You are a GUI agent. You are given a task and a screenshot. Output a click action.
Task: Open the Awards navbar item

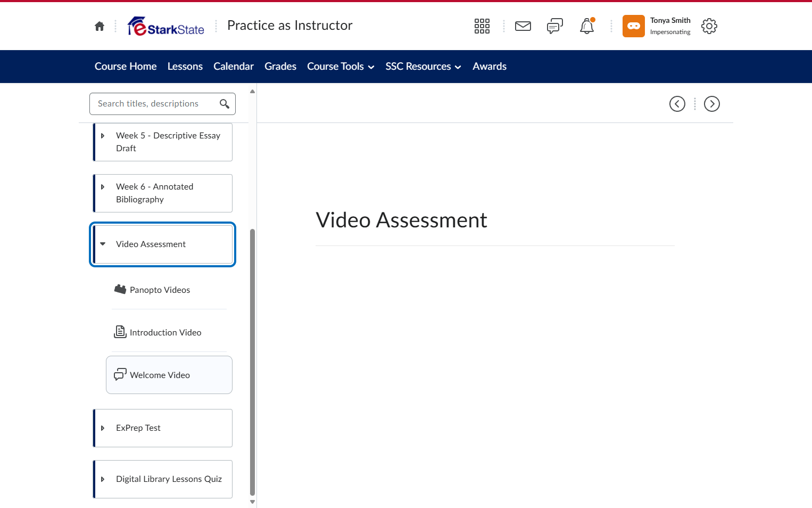pos(490,67)
